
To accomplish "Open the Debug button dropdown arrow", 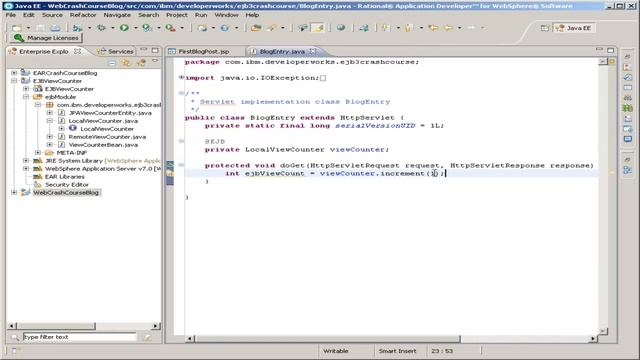I will [112, 28].
